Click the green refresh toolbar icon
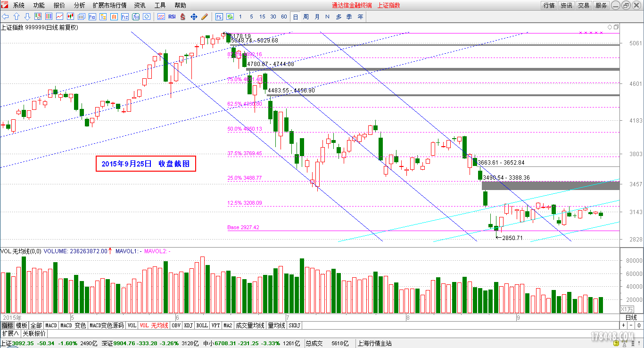 (x=230, y=17)
